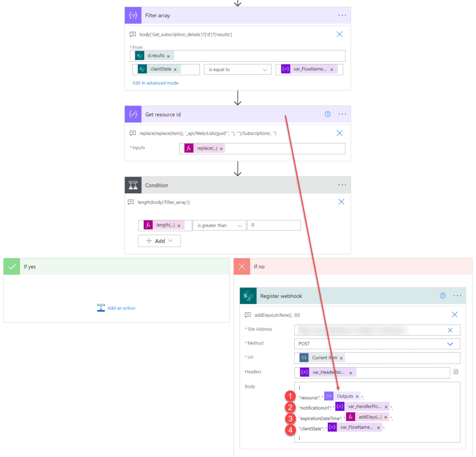Expand the Method POST dropdown

[x=450, y=344]
